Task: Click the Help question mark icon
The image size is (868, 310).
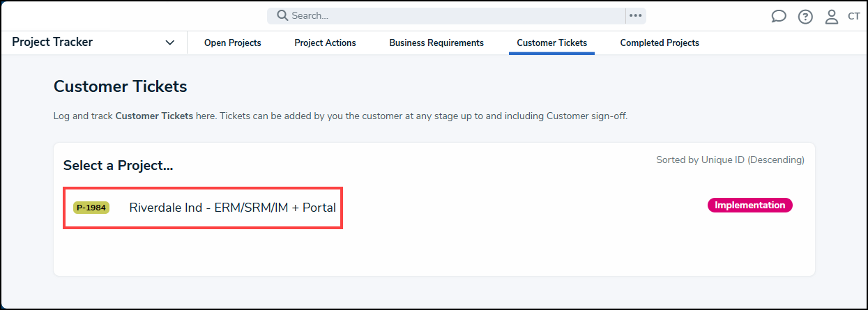Action: 805,17
